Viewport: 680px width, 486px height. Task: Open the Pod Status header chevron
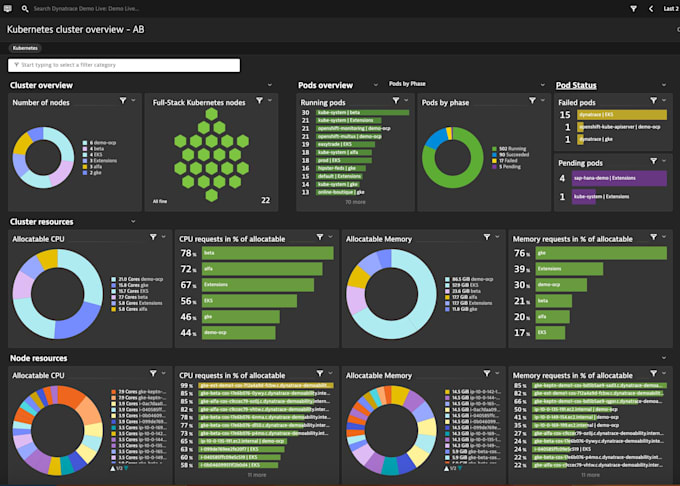pyautogui.click(x=664, y=85)
